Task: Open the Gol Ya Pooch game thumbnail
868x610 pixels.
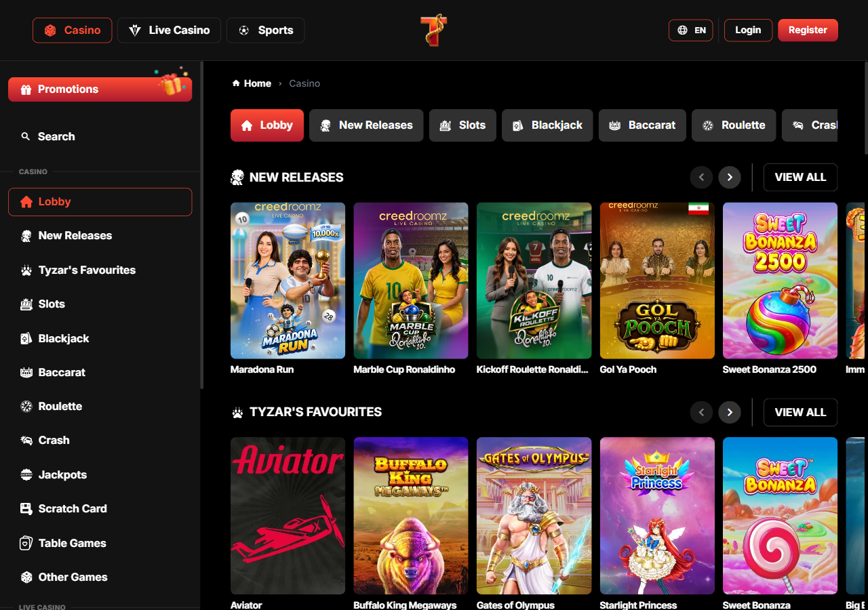Action: click(657, 281)
